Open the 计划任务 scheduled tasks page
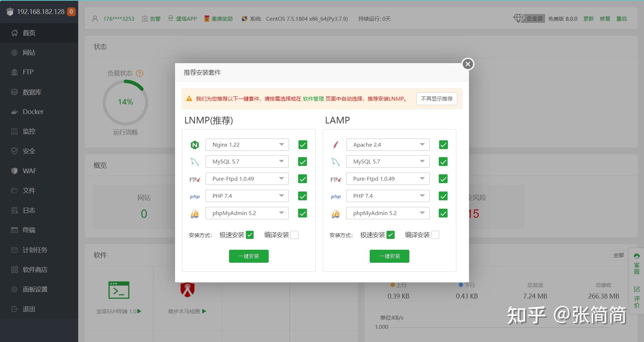The width and height of the screenshot is (644, 342). coord(35,250)
